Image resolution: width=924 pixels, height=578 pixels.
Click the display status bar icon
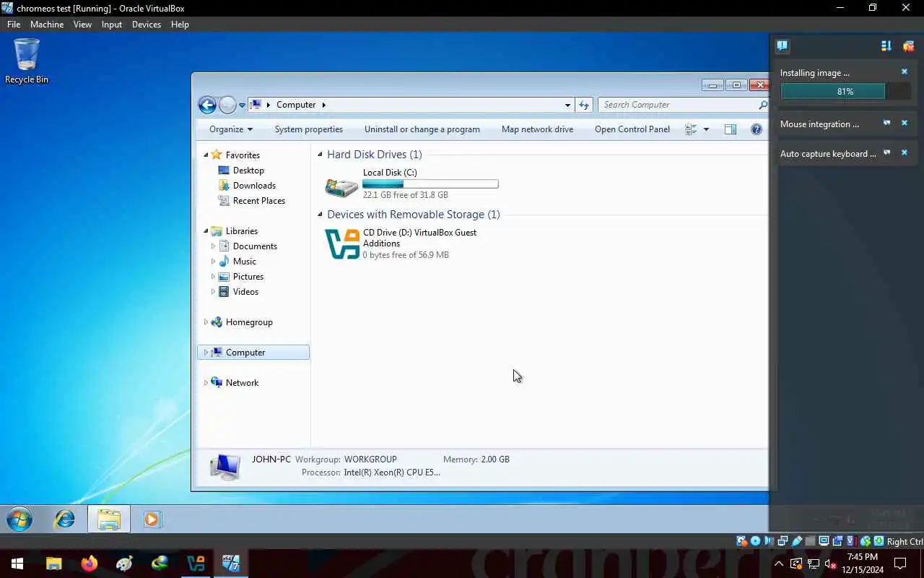click(824, 541)
